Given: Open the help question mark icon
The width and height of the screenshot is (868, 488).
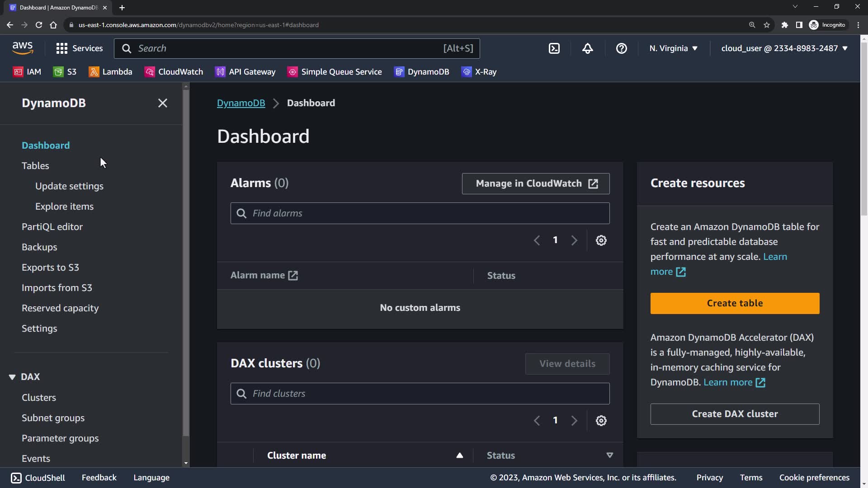Looking at the screenshot, I should click(622, 48).
